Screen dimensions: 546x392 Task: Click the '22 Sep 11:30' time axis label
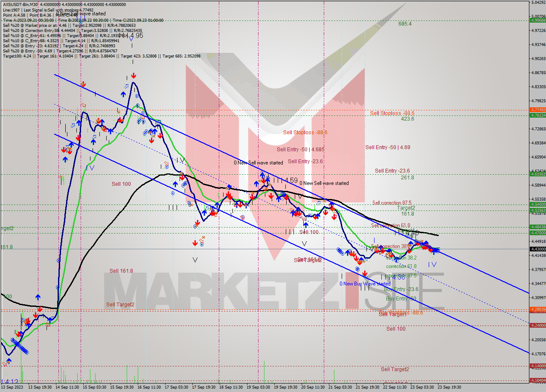[x=395, y=387]
